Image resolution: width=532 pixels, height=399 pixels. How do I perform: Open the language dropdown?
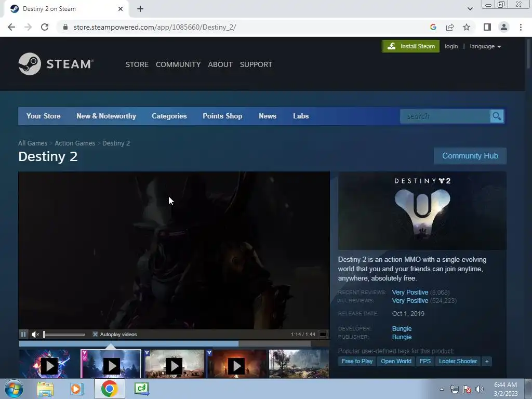[x=485, y=46]
